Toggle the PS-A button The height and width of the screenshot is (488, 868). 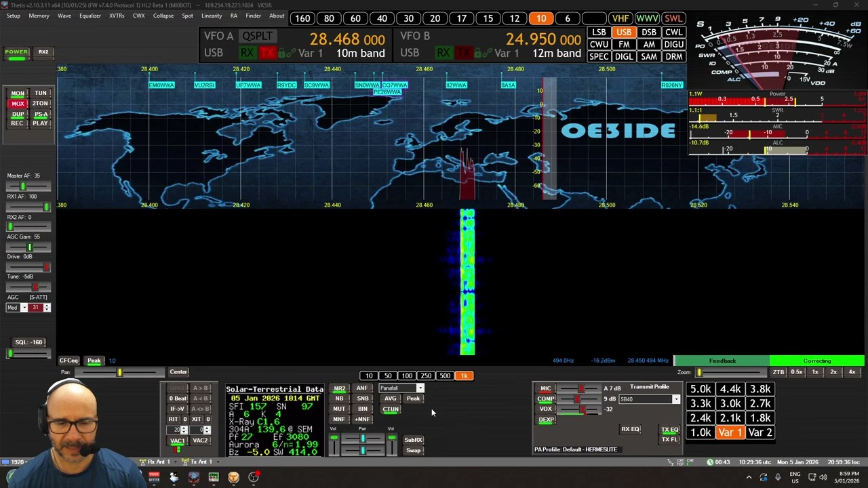(41, 115)
